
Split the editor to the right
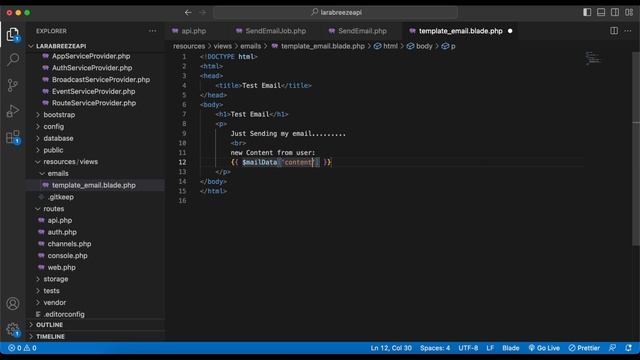614,31
